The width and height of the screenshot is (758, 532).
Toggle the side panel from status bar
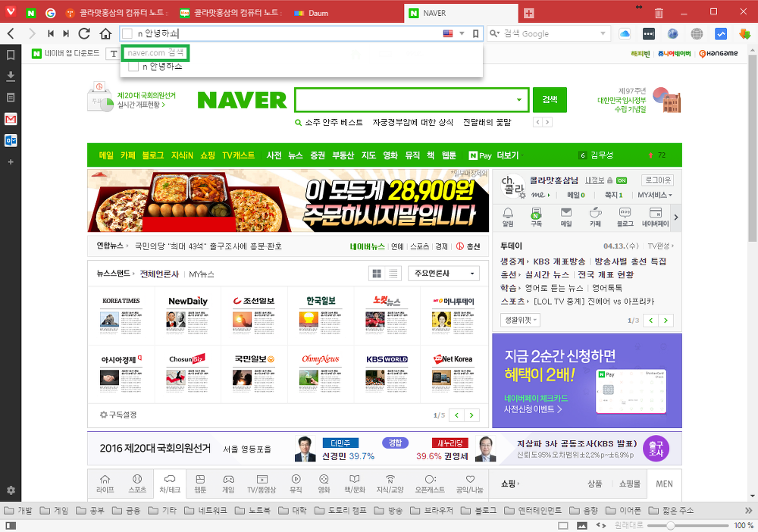point(11,525)
